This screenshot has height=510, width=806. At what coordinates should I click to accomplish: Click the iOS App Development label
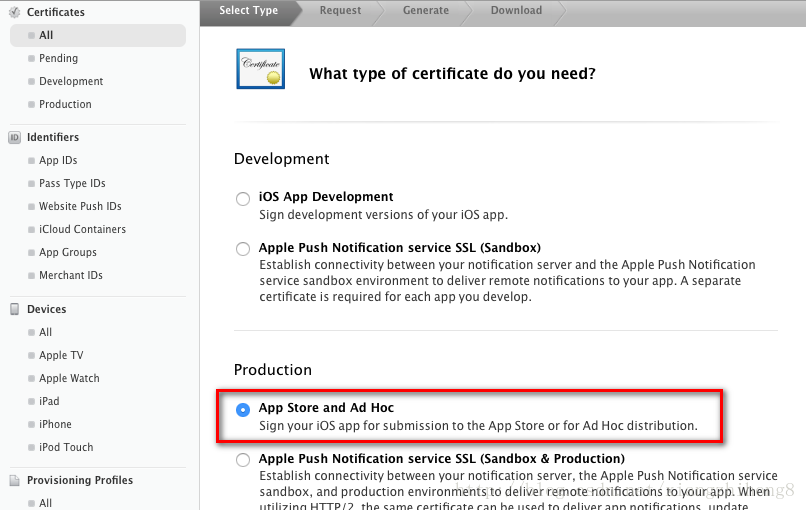pos(326,197)
